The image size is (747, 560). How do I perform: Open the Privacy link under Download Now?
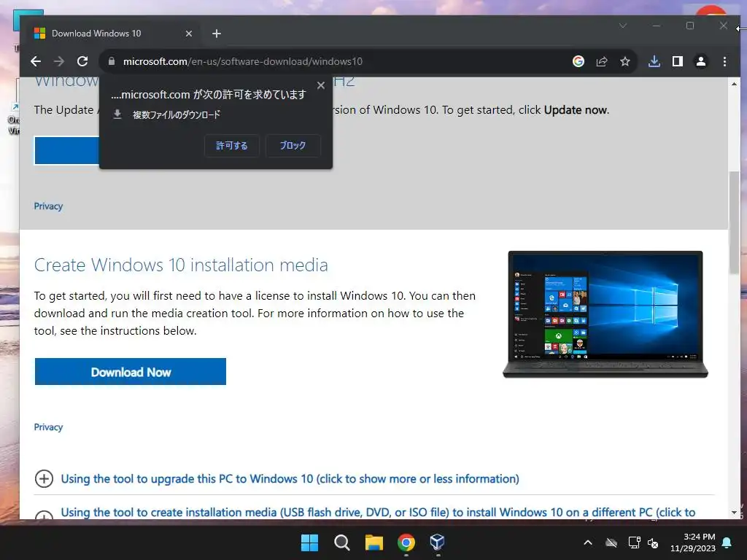[48, 427]
